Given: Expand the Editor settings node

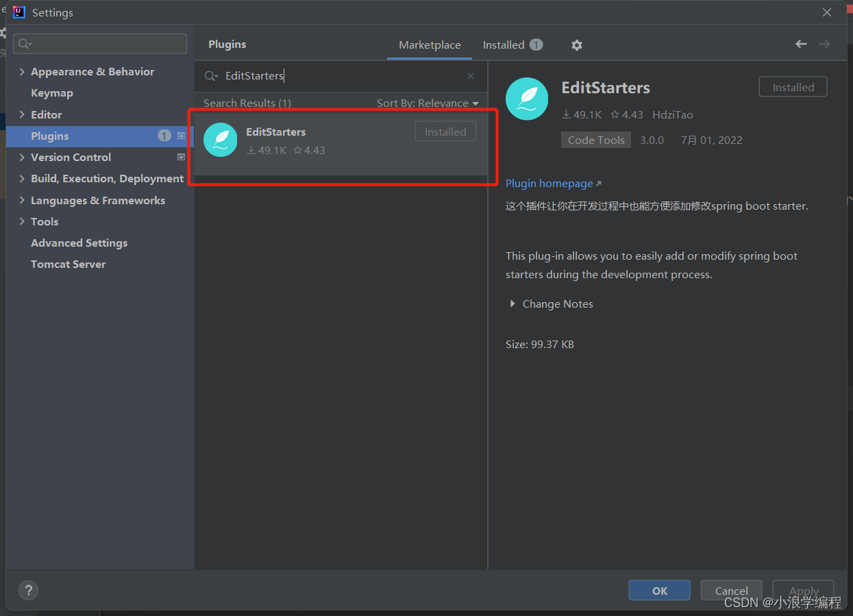Looking at the screenshot, I should point(22,114).
